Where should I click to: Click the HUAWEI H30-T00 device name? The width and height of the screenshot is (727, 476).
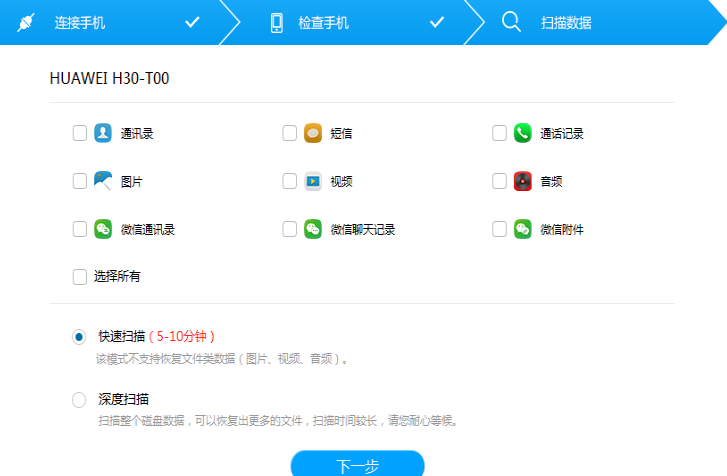(109, 78)
